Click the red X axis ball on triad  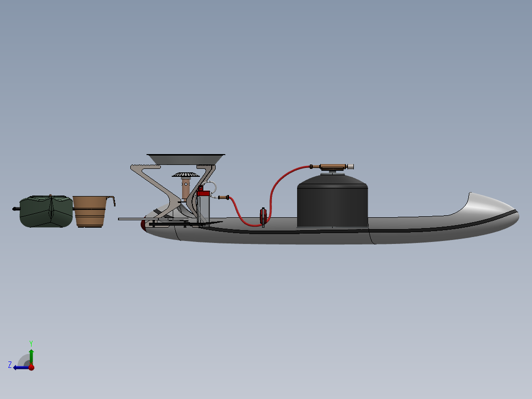tap(31, 367)
